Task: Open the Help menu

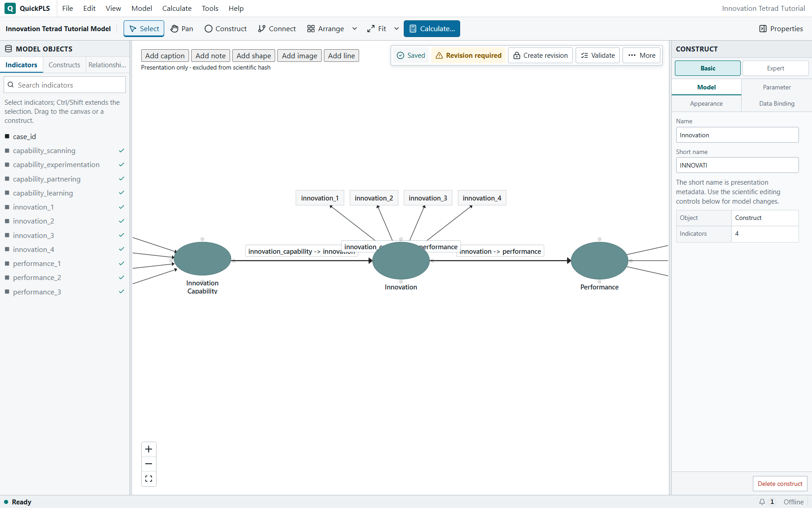Action: point(236,8)
